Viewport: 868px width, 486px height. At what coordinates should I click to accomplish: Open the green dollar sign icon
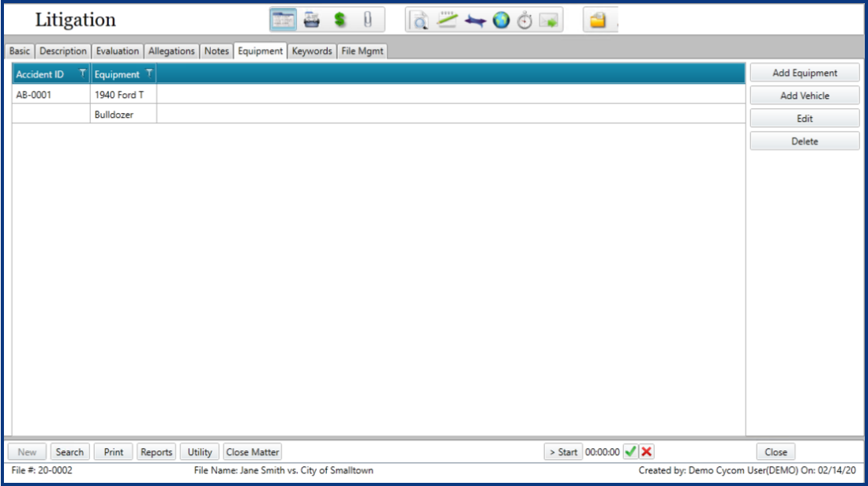(340, 20)
